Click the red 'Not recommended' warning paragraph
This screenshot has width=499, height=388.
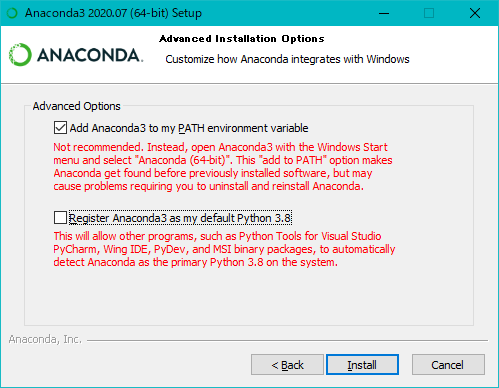pos(223,167)
